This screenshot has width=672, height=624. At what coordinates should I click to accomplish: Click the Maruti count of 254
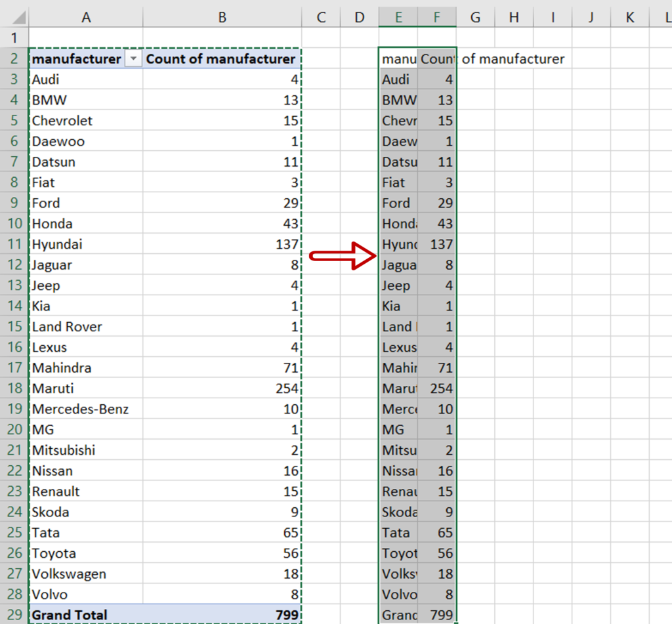(x=221, y=387)
